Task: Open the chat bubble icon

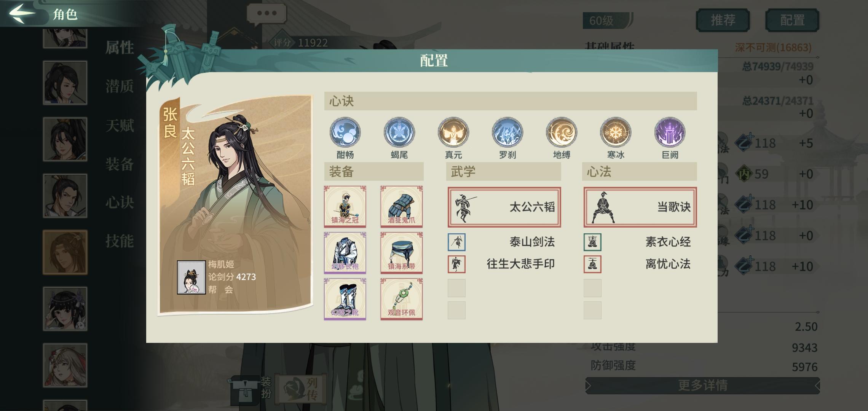Action: (x=266, y=14)
